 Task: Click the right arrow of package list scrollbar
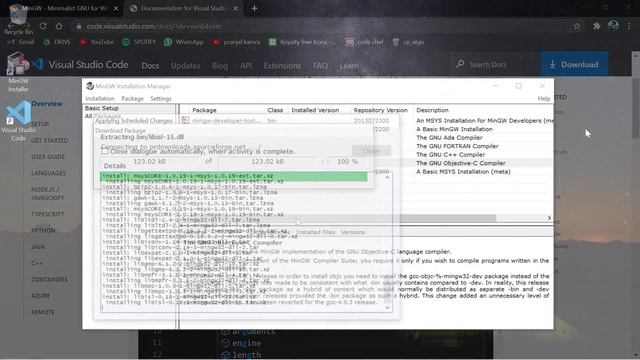pos(549,218)
